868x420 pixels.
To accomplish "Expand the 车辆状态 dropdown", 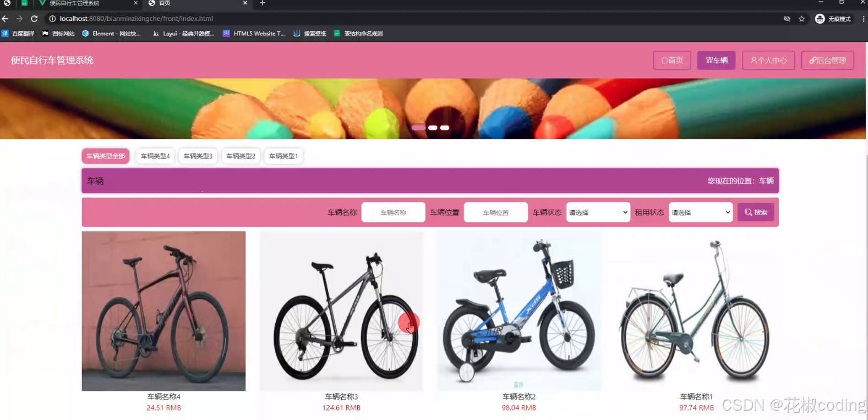I will click(598, 212).
